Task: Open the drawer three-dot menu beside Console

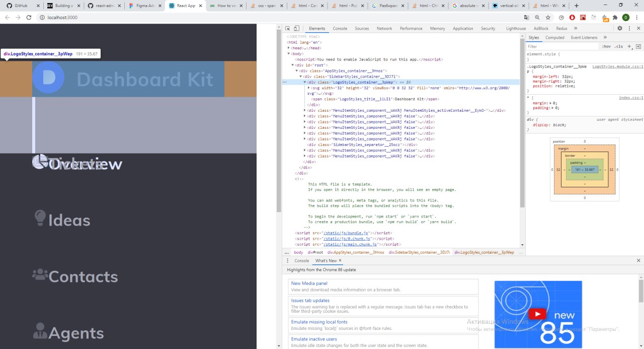Action: coord(288,260)
